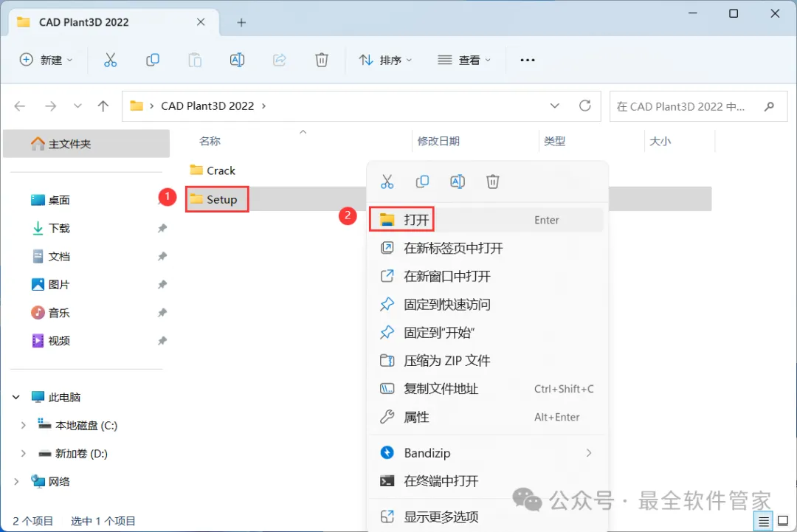Viewport: 797px width, 532px height.
Task: Open the 新建 (New) dropdown
Action: pyautogui.click(x=46, y=60)
